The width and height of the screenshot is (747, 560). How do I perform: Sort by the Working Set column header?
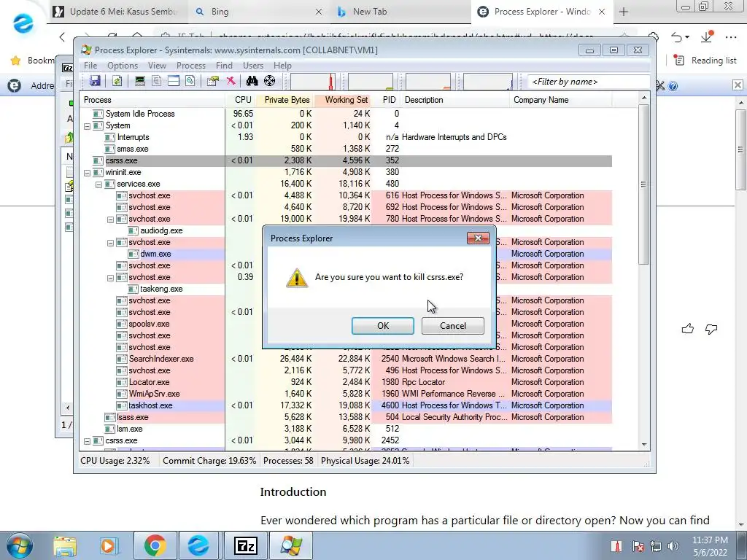pos(347,100)
